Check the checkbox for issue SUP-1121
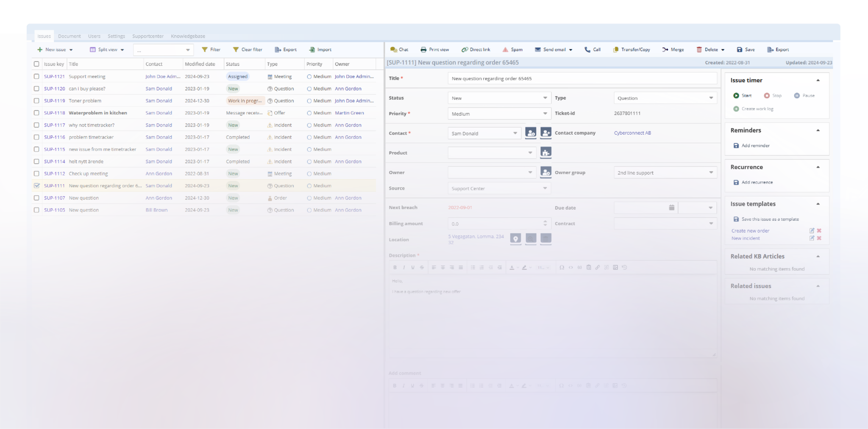This screenshot has width=868, height=429. (x=36, y=76)
